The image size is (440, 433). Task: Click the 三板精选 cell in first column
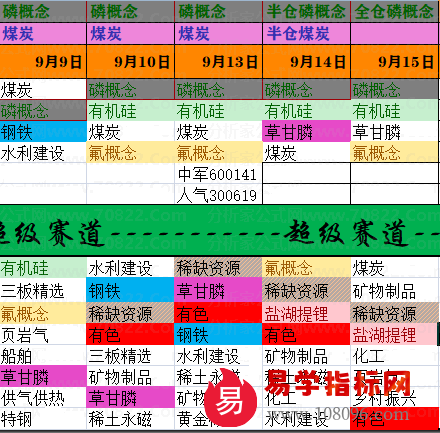click(43, 291)
